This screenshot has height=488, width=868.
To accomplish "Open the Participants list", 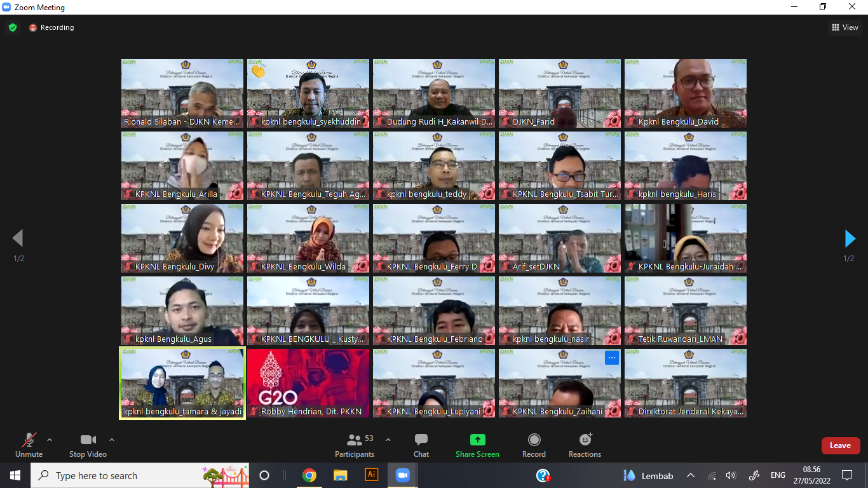I will [355, 445].
